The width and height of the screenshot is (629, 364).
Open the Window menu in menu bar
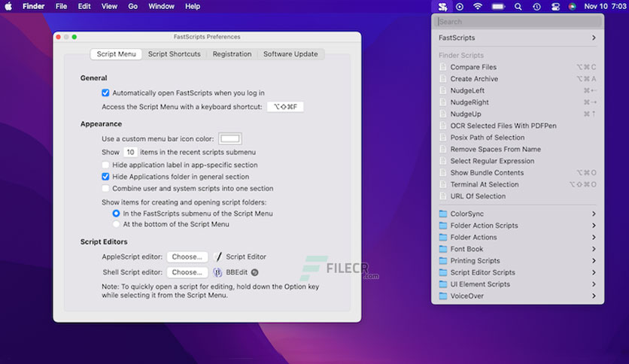[161, 7]
